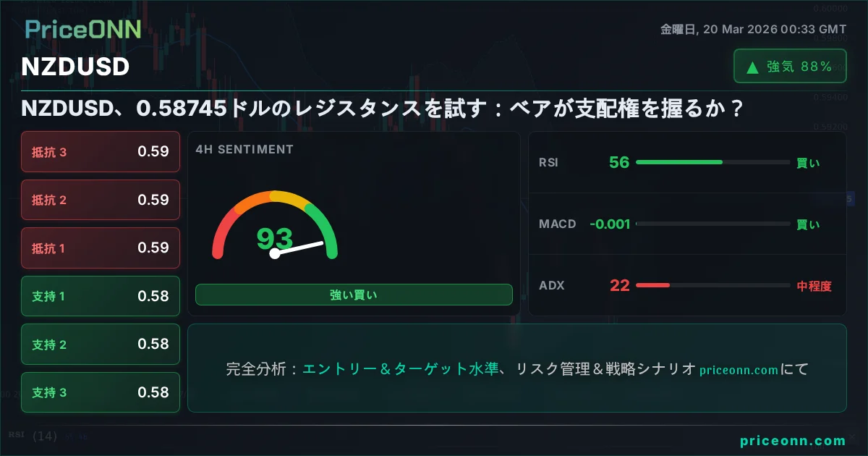Click the MACD indicator bar

click(x=712, y=224)
